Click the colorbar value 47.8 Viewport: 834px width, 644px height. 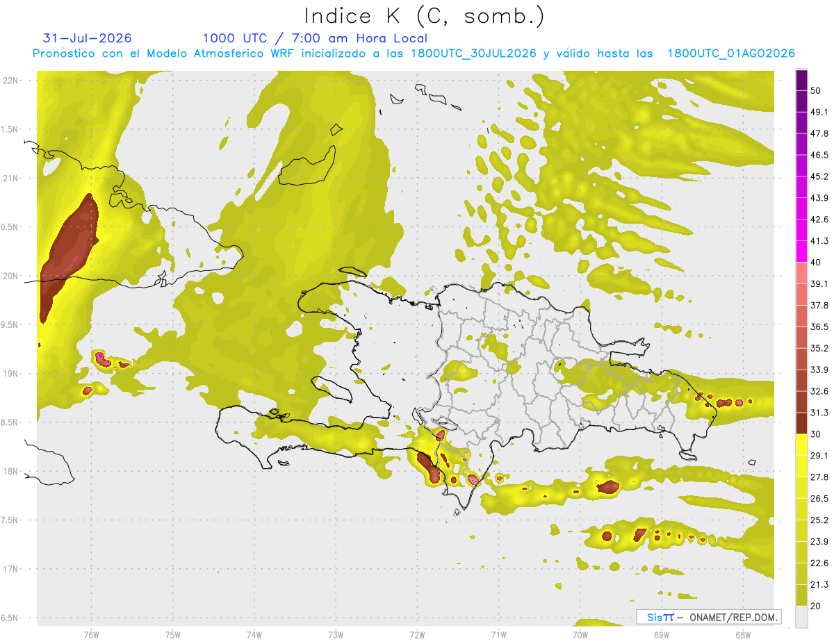[x=819, y=133]
